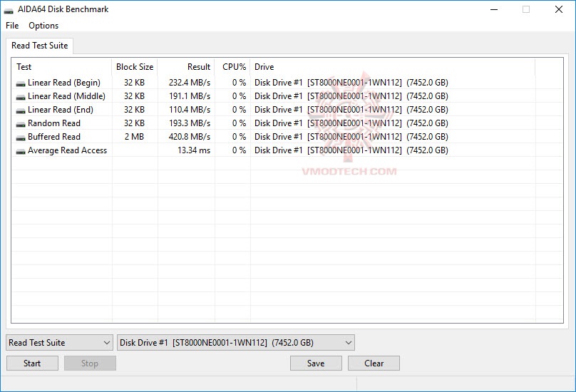Click the 193.3 MB/s result value
This screenshot has width=576, height=392.
point(190,123)
